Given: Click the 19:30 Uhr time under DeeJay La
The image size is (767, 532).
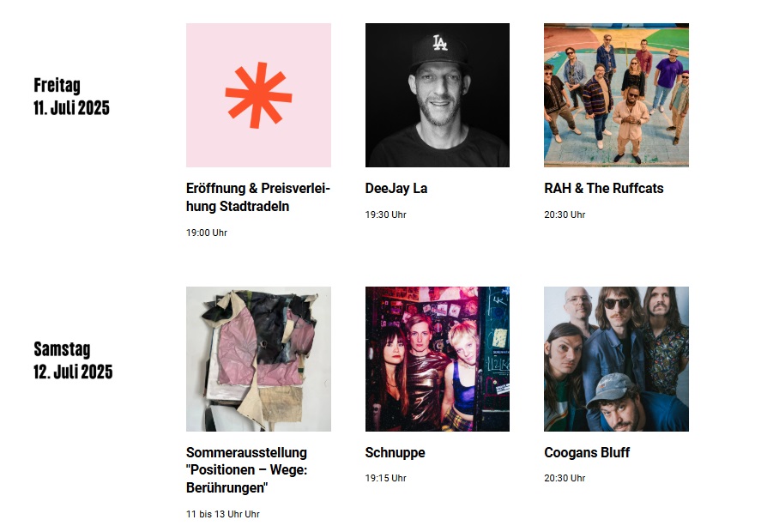Looking at the screenshot, I should click(385, 215).
